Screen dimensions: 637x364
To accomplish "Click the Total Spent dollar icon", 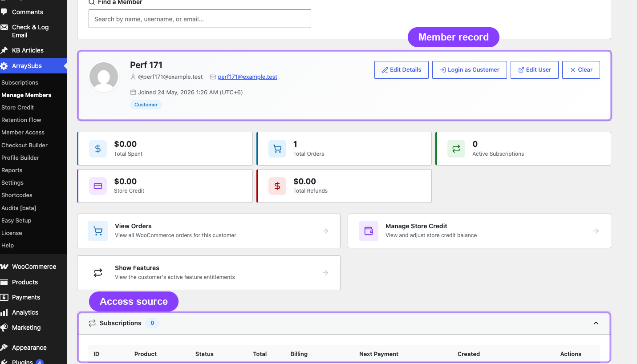I will [98, 149].
